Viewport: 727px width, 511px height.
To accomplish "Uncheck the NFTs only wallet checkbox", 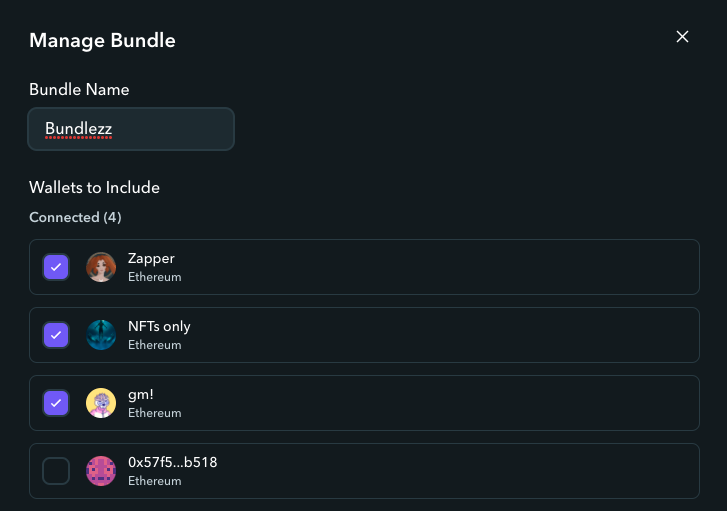I will (56, 335).
